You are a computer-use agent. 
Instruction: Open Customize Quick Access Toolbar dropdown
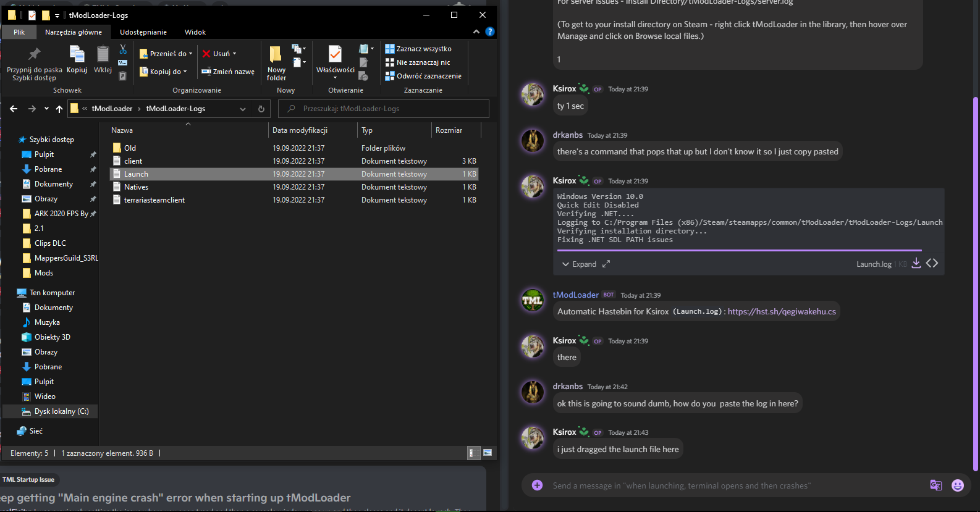click(57, 15)
